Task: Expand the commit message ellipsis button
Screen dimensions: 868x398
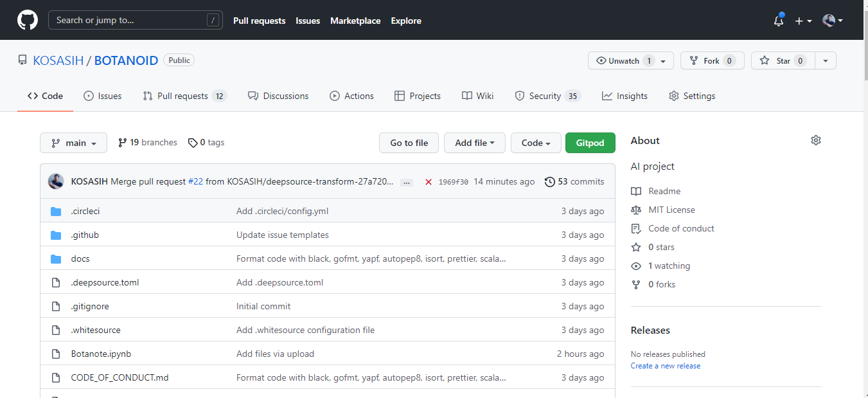Action: (407, 183)
